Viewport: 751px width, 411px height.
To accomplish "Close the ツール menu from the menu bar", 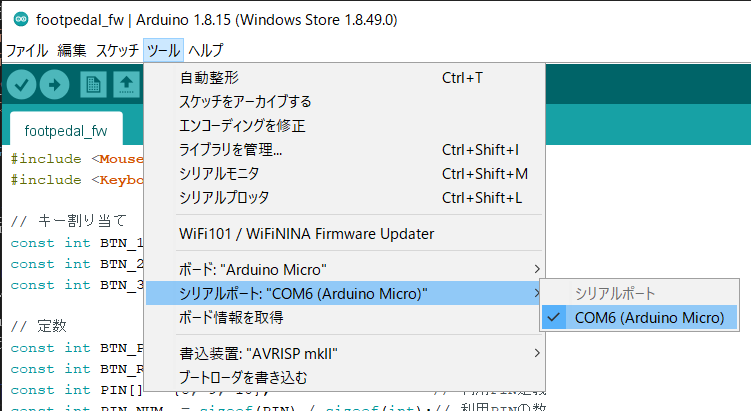I will click(163, 50).
